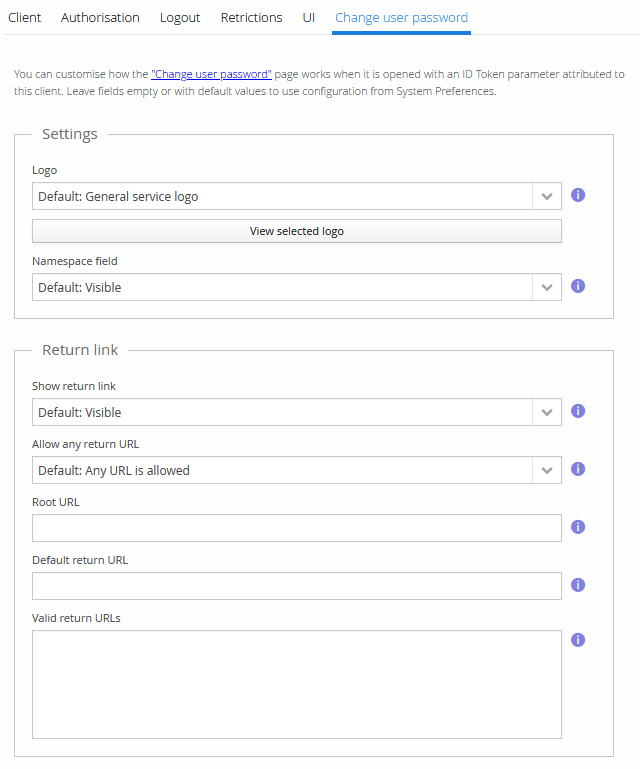Focus the Valid return URLs text area
This screenshot has height=769, width=640.
point(296,684)
